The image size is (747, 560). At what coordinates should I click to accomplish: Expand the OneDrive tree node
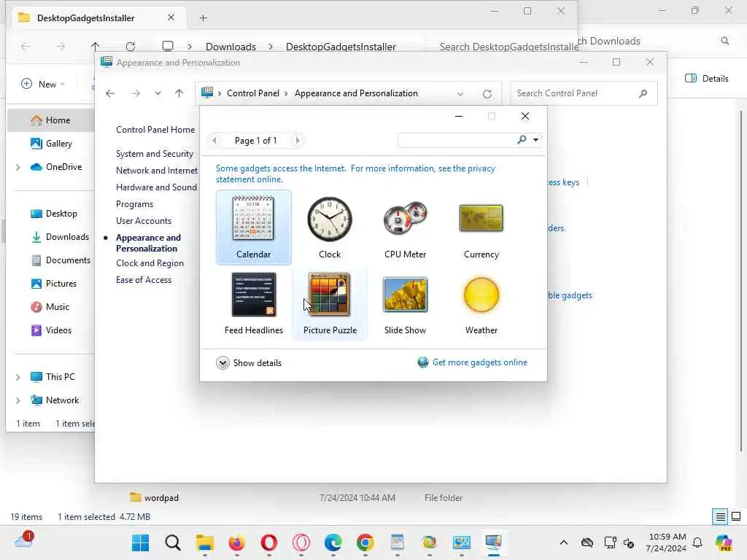pos(18,167)
